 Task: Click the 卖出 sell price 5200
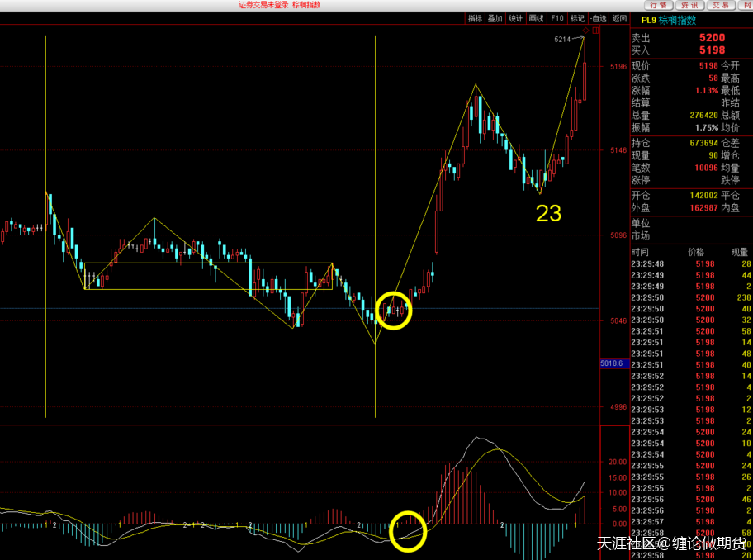(x=711, y=38)
